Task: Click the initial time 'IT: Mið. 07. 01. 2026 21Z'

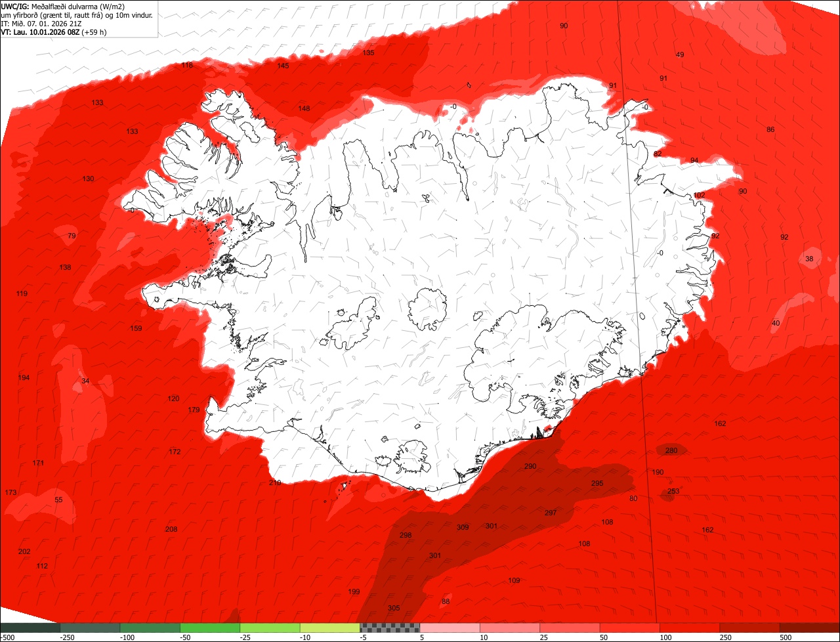Action: pyautogui.click(x=41, y=23)
